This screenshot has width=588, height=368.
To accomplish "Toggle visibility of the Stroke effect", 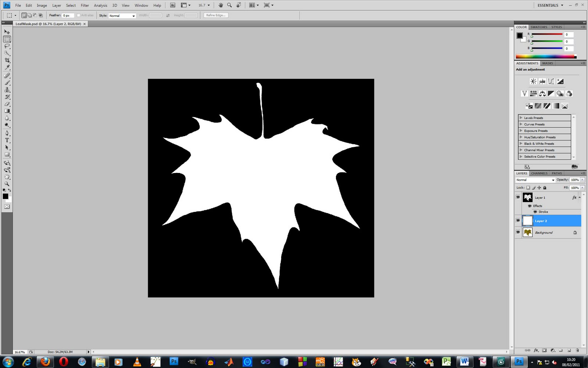I will coord(535,212).
